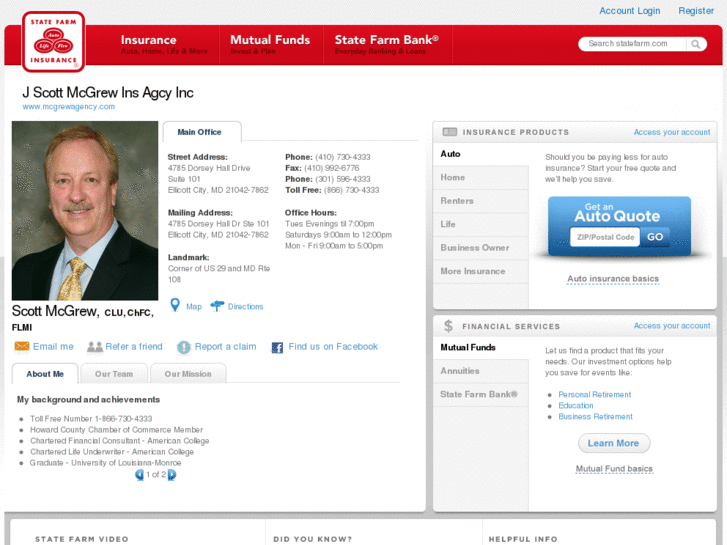This screenshot has height=545, width=727.
Task: Click 'Chartered Life Underwriter - American College' text
Action: (x=112, y=452)
